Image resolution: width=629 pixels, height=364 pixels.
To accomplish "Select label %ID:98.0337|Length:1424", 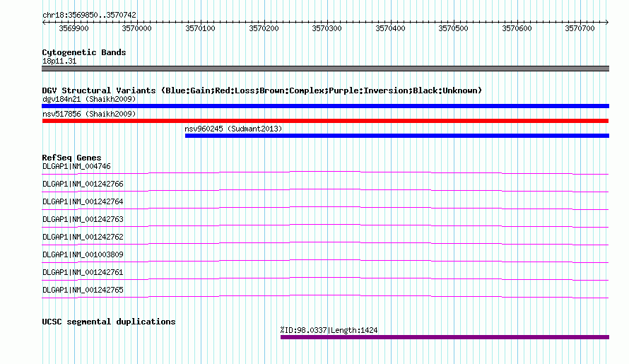I will (329, 330).
